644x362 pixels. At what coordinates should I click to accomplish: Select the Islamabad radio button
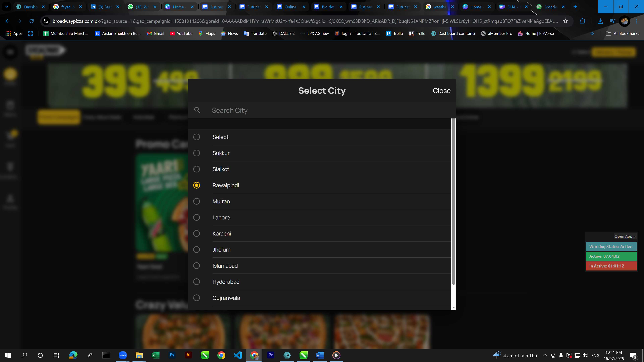[x=197, y=266]
